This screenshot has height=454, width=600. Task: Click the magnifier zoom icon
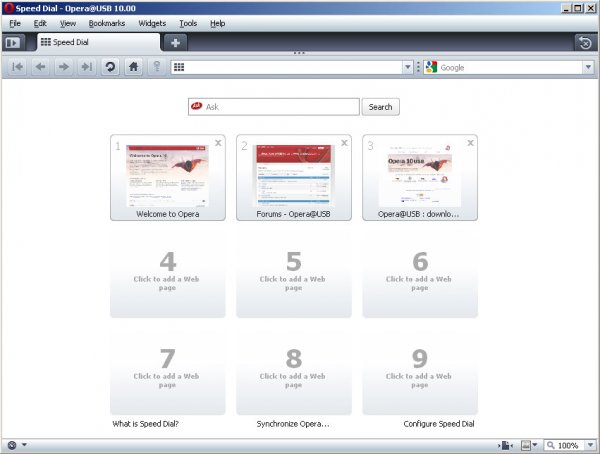pos(551,445)
